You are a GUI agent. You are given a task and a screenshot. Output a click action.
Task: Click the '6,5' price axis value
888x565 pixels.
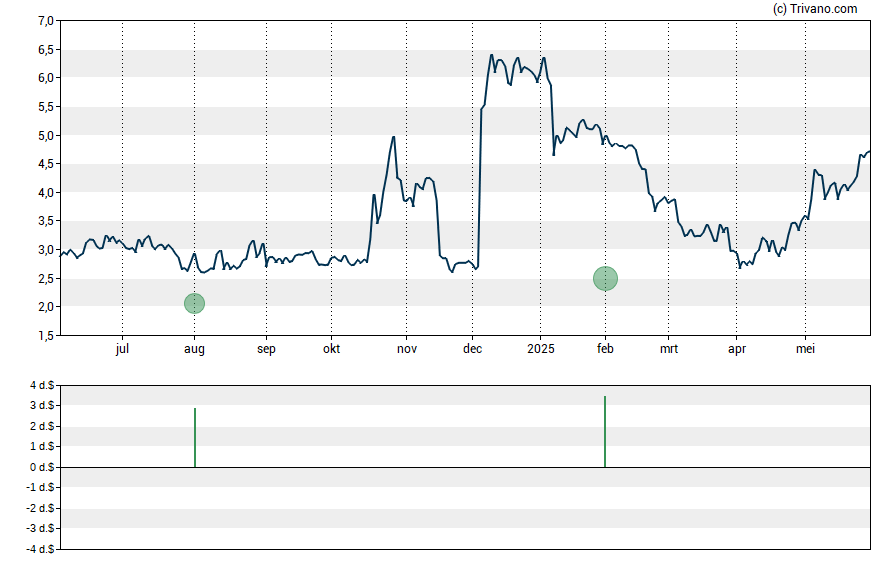pyautogui.click(x=46, y=50)
